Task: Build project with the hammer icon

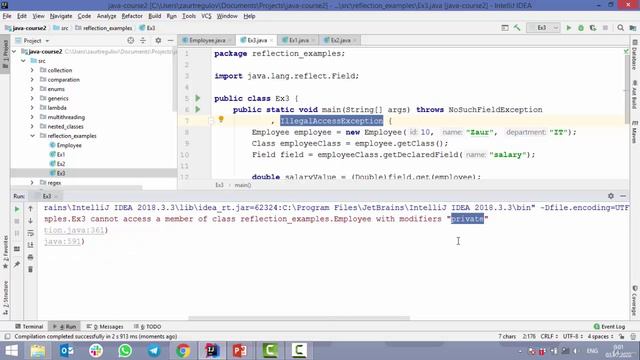Action: point(517,28)
